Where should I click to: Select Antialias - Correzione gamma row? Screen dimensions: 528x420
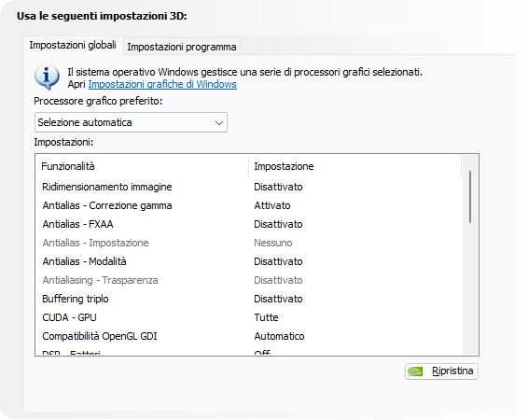(x=248, y=205)
